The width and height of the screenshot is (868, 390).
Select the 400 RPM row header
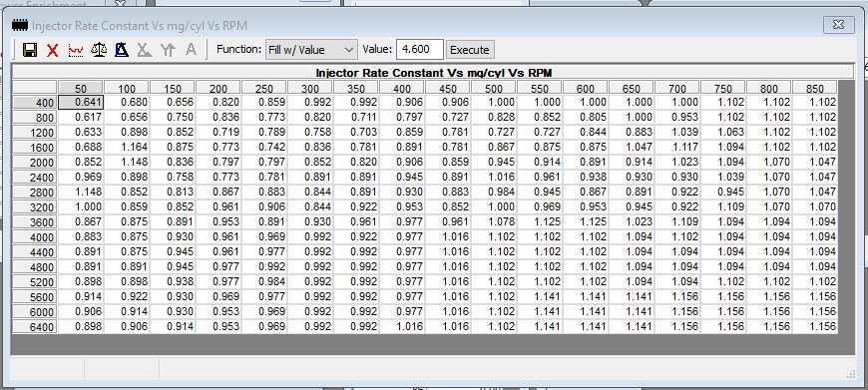click(x=35, y=103)
